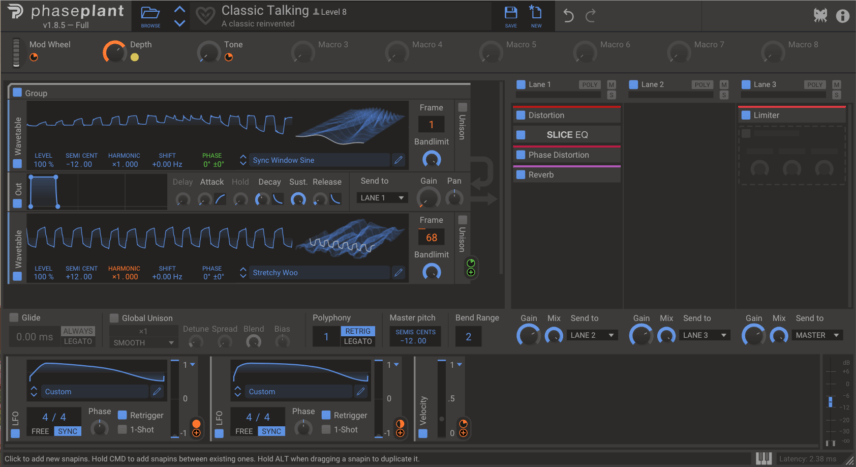
Task: Enable the Global Unison checkbox
Action: [x=114, y=318]
